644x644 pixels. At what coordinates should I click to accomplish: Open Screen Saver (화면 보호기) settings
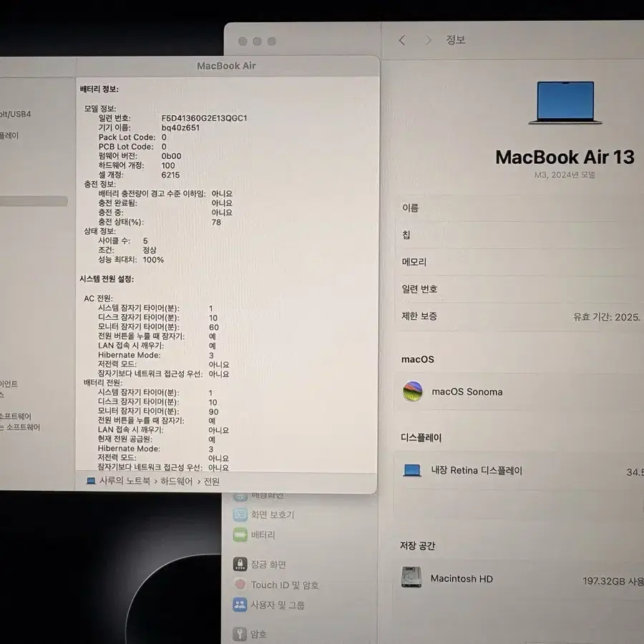tap(263, 514)
